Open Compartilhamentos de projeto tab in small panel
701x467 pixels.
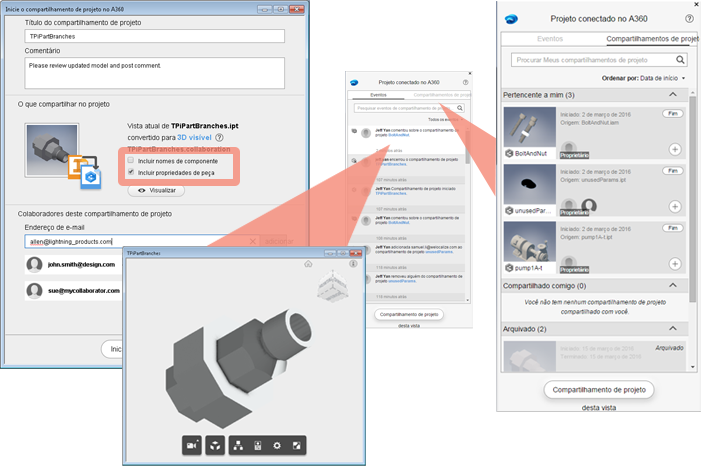point(442,95)
